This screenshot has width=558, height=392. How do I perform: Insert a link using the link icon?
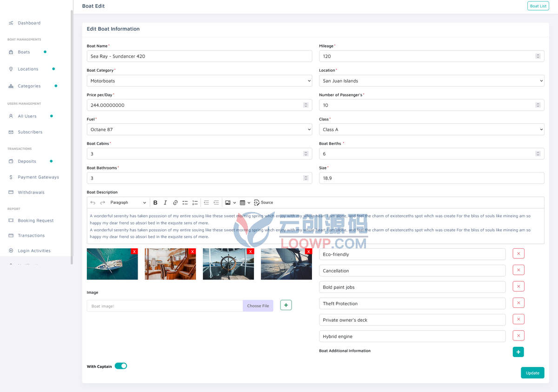[175, 203]
